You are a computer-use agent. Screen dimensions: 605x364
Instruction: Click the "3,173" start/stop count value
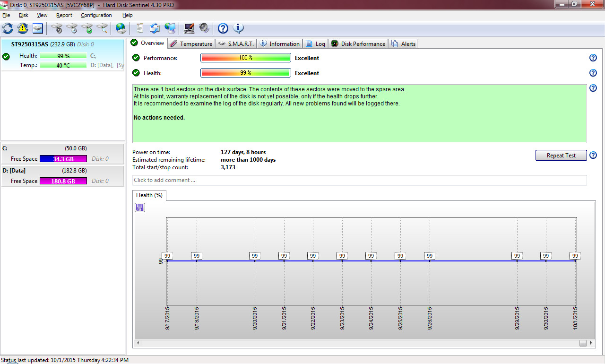pyautogui.click(x=228, y=167)
